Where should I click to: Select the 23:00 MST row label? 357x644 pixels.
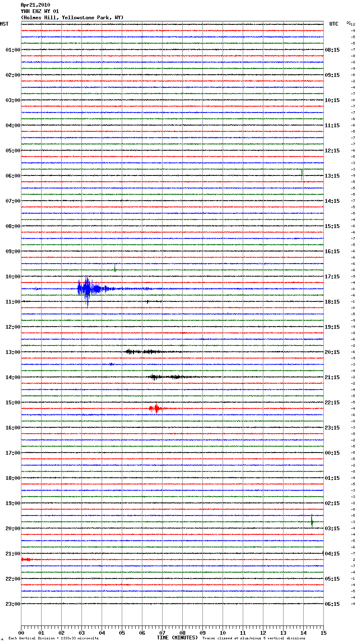pyautogui.click(x=13, y=604)
